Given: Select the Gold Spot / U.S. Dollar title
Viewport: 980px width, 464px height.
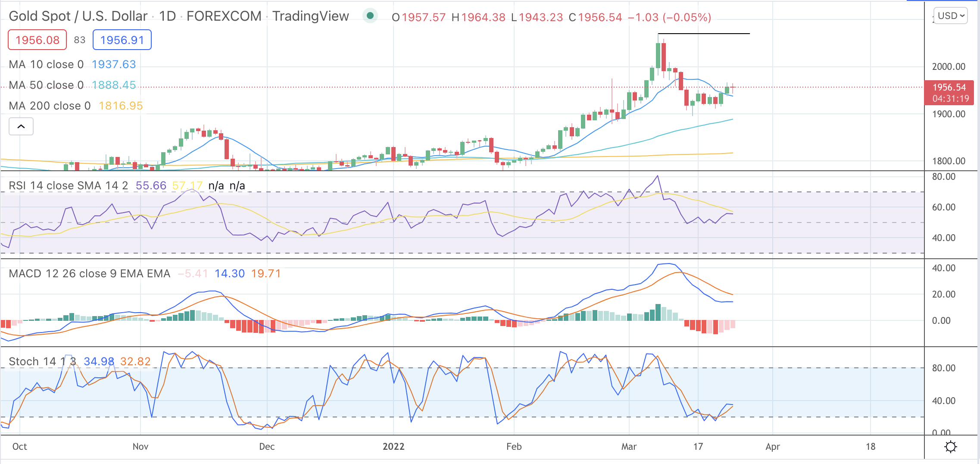Looking at the screenshot, I should [x=78, y=16].
